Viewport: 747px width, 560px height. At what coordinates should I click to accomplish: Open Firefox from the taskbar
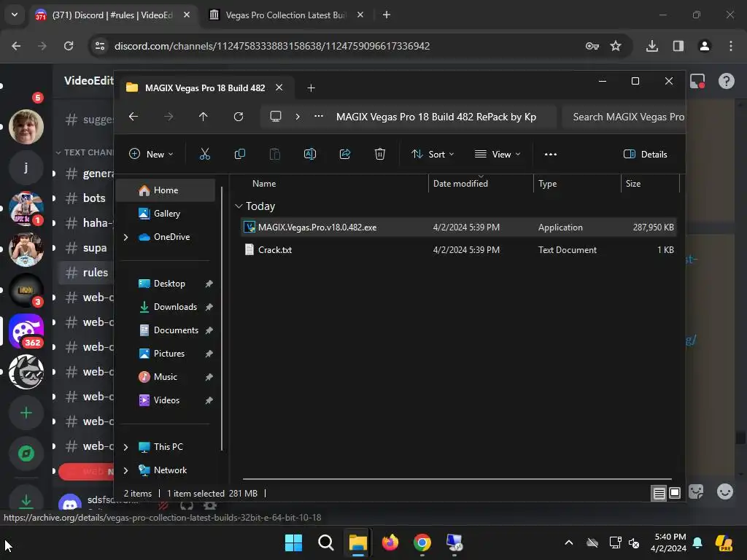(x=390, y=542)
